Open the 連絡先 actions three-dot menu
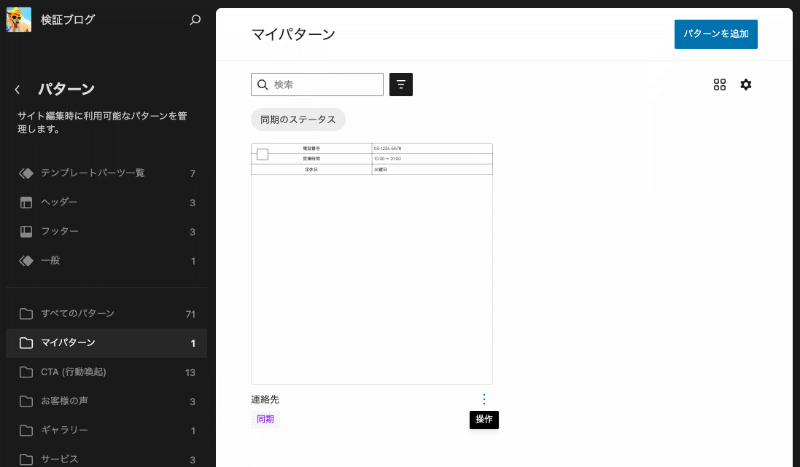800x467 pixels. (484, 399)
